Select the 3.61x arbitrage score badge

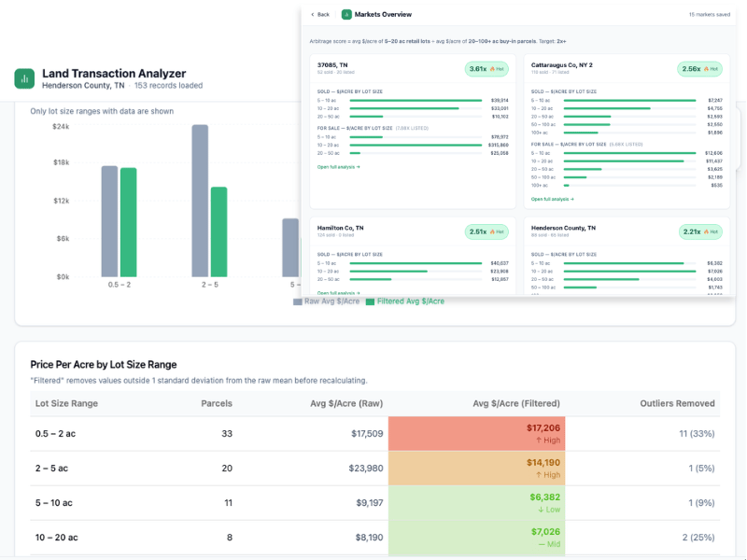tap(486, 69)
